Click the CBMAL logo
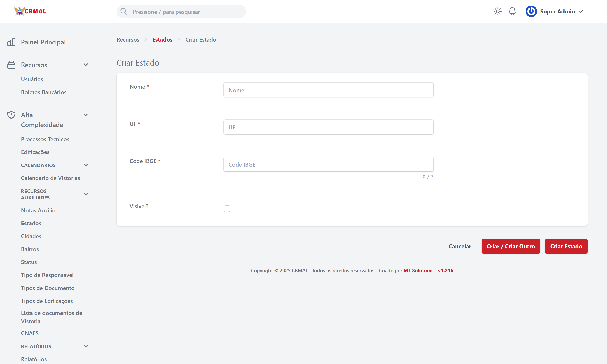This screenshot has height=364, width=607. [x=30, y=11]
